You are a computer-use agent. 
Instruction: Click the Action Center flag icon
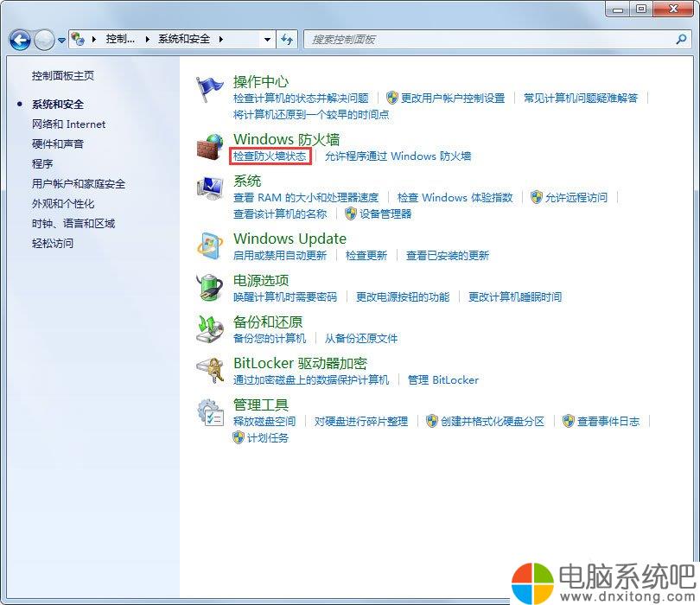(209, 89)
